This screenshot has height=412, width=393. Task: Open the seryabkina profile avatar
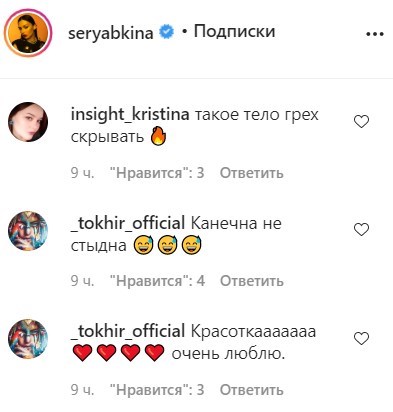(28, 33)
